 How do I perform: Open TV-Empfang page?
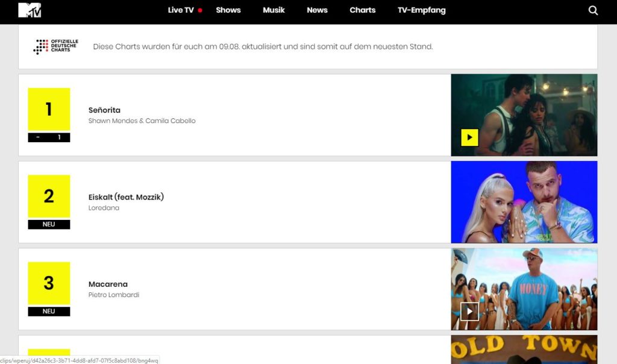pyautogui.click(x=421, y=10)
